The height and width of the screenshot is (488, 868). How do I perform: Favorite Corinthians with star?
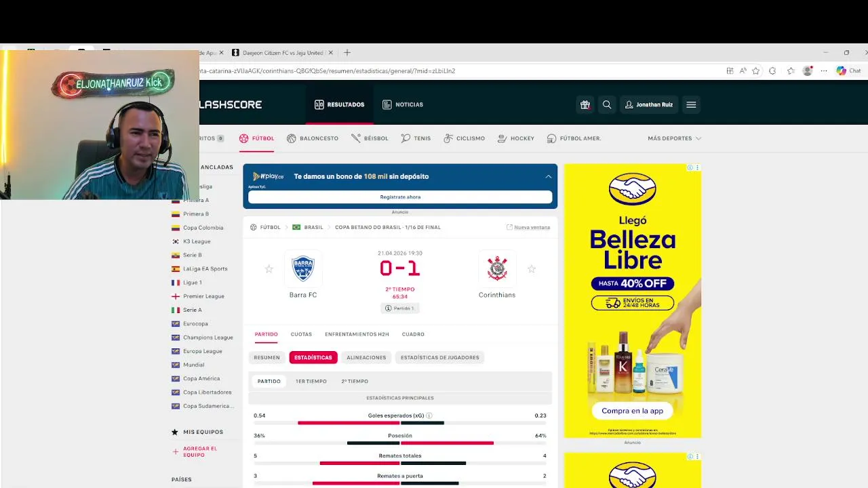[532, 269]
